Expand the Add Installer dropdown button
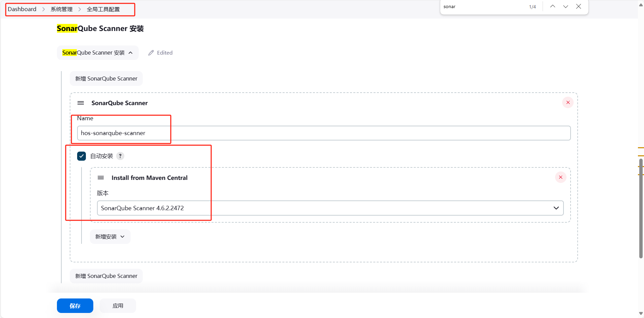The width and height of the screenshot is (644, 318). pyautogui.click(x=110, y=237)
